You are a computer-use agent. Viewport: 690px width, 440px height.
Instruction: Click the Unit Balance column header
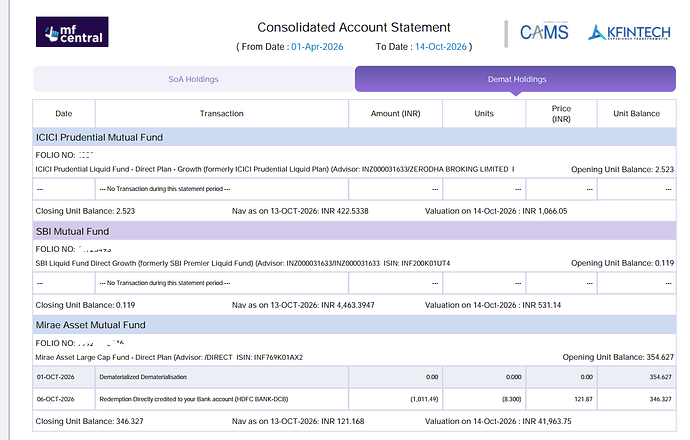pos(637,114)
